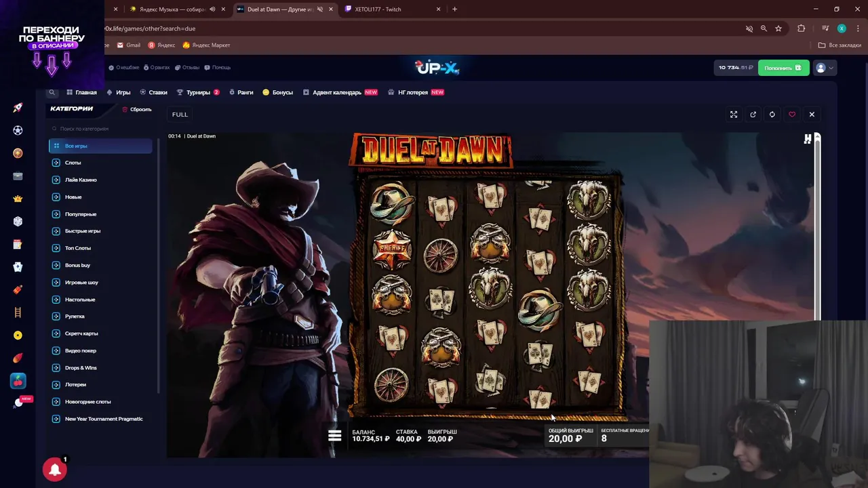Reload the Duel at Dawn game
This screenshot has width=868, height=488.
772,115
